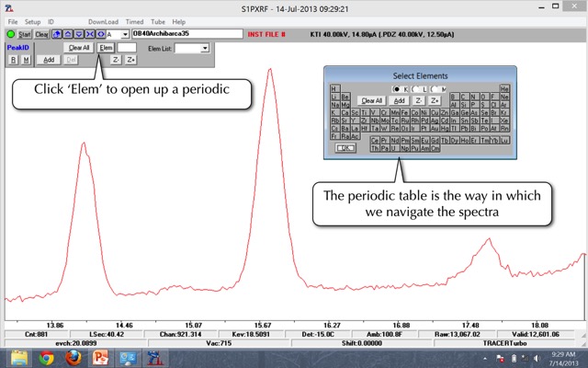Click the horizontal expand arrows icon
The image size is (588, 368).
tap(100, 34)
